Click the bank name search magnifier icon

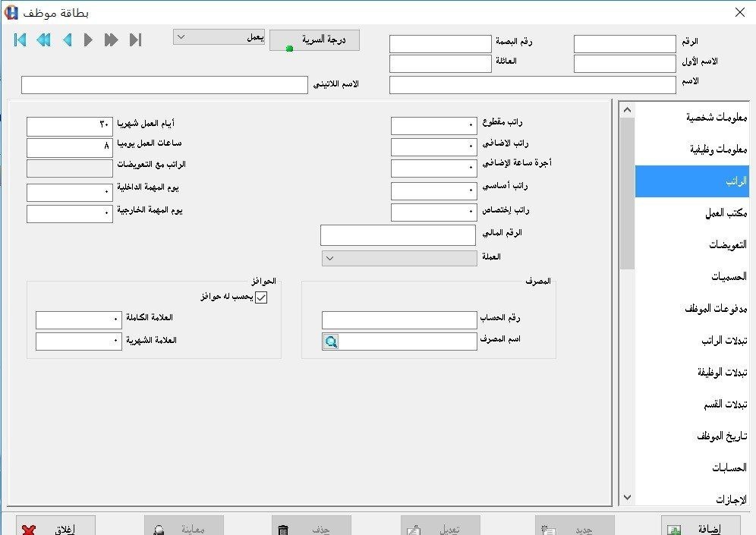(x=331, y=341)
